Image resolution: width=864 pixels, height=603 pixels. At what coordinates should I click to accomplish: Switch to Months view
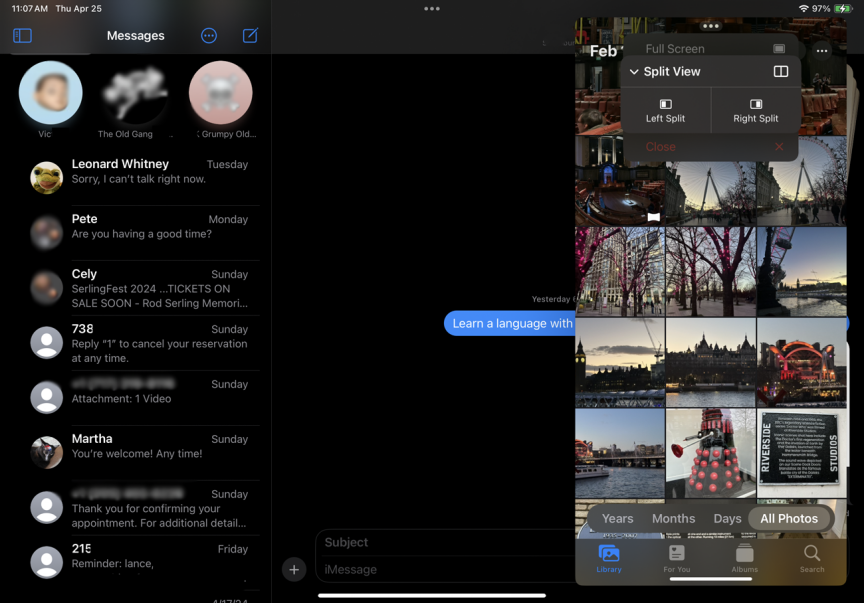coord(673,518)
